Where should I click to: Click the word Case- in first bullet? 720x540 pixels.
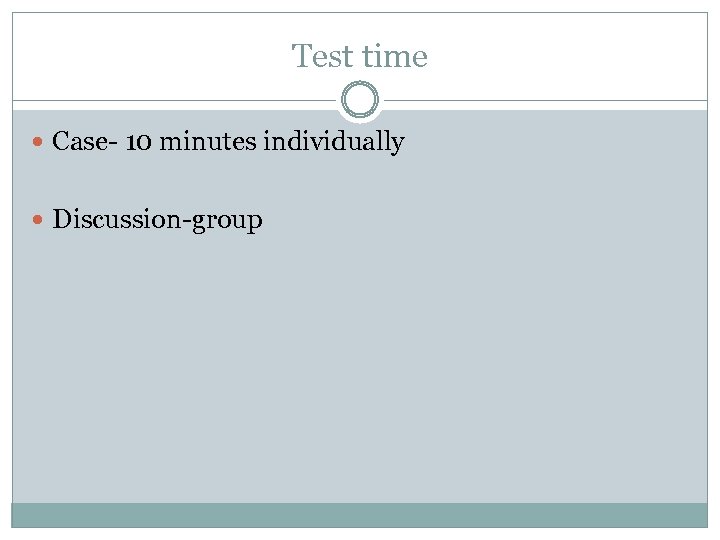(85, 142)
